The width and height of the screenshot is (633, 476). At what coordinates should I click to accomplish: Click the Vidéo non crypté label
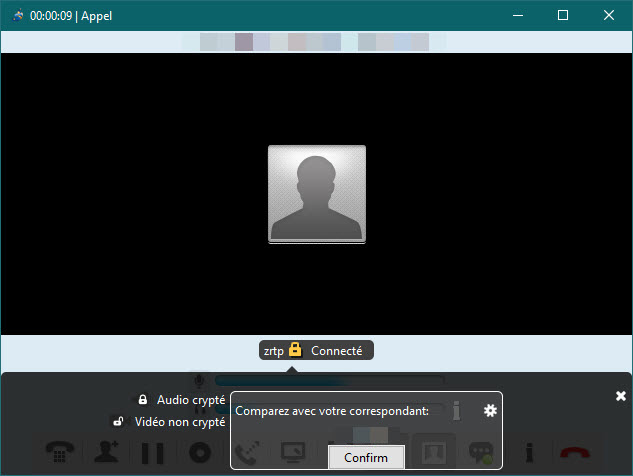[x=179, y=422]
